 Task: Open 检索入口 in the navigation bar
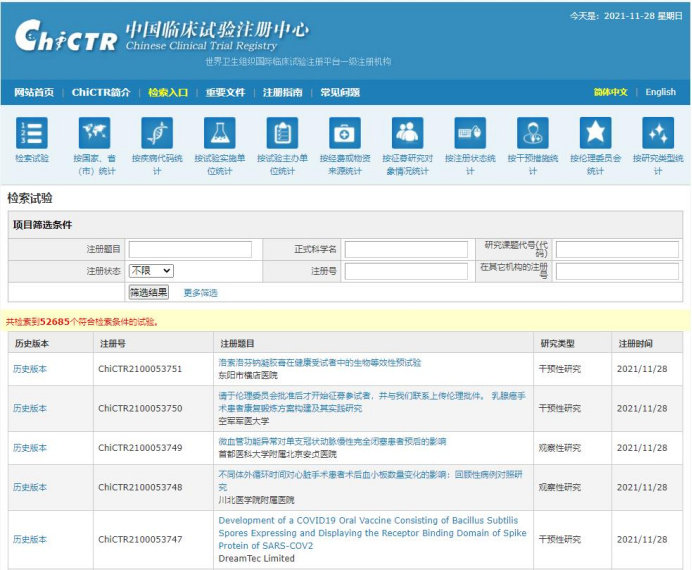[x=168, y=92]
